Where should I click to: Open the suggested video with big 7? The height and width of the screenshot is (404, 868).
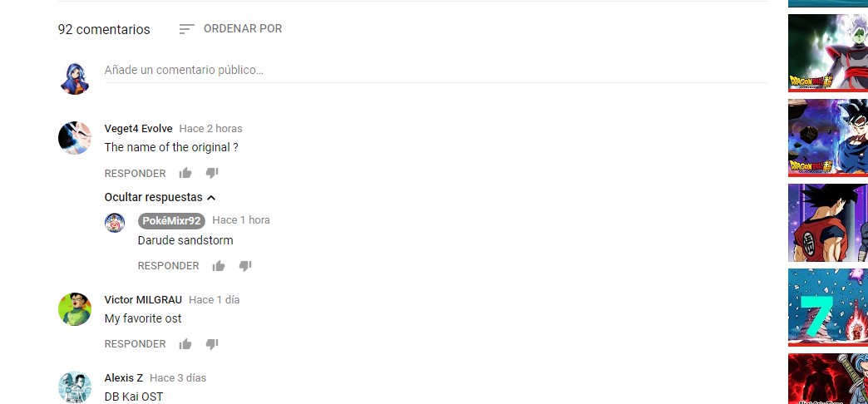tap(827, 307)
